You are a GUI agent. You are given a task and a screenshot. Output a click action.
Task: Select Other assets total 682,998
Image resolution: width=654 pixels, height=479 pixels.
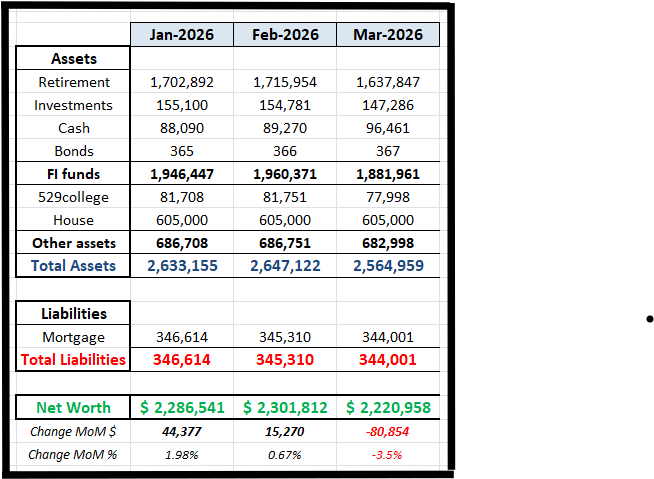(x=388, y=243)
